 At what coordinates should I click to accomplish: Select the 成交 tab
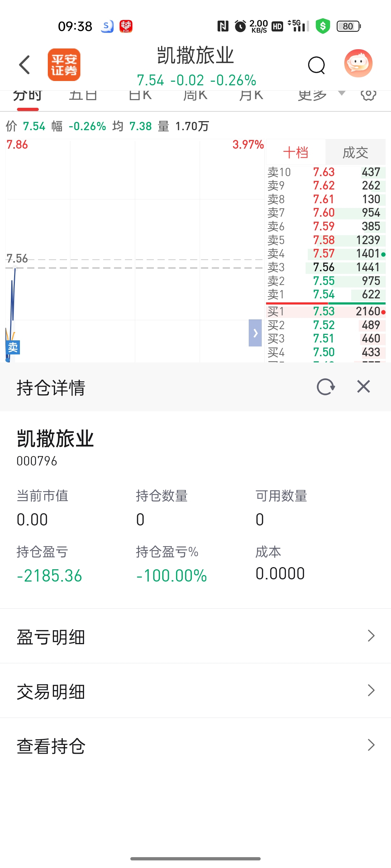click(x=356, y=152)
